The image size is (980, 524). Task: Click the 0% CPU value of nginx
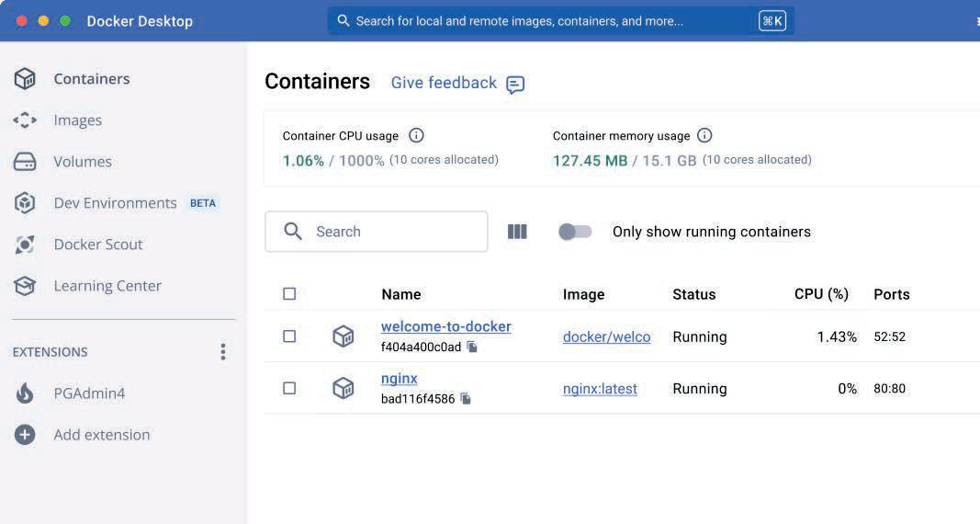848,388
